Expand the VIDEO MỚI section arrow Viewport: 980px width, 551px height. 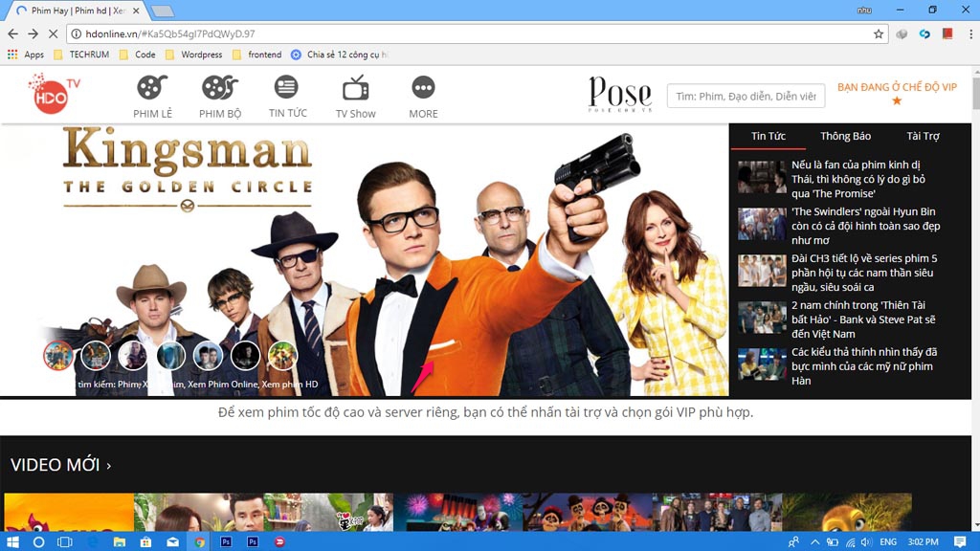coord(109,466)
